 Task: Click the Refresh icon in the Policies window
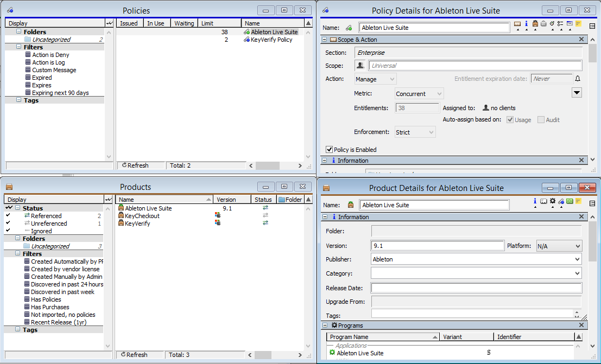124,165
